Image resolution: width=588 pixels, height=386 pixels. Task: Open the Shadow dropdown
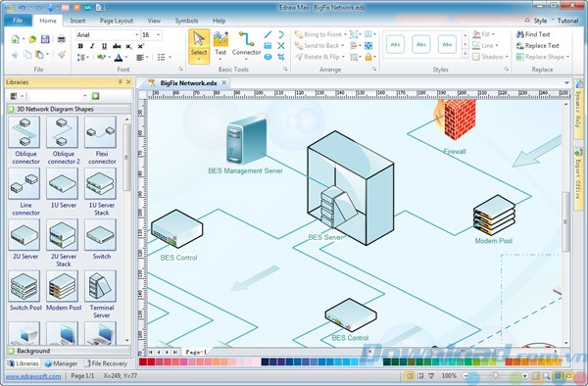pos(490,57)
